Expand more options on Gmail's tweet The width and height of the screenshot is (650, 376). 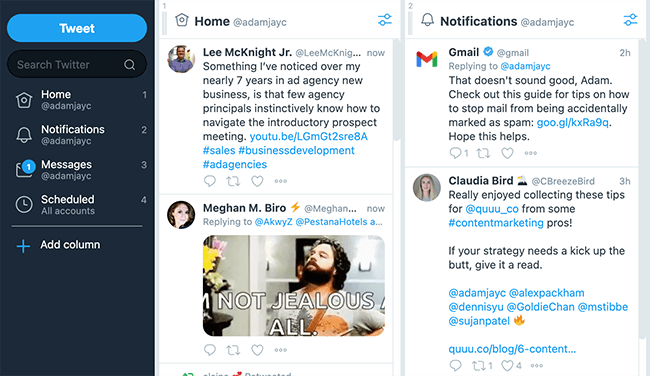click(531, 153)
